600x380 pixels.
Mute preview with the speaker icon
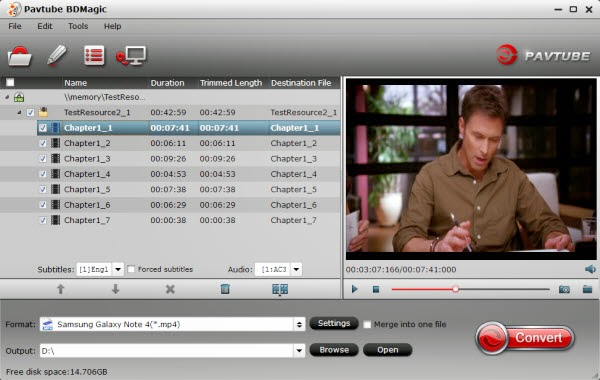[x=590, y=269]
